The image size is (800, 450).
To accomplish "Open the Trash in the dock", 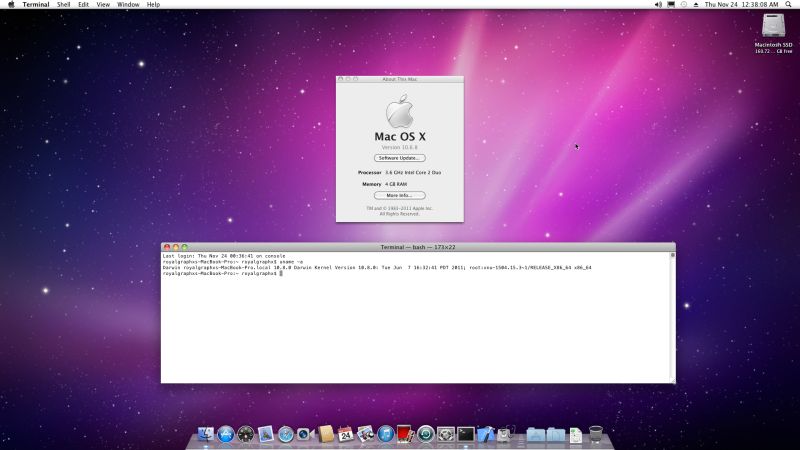I will pyautogui.click(x=595, y=434).
